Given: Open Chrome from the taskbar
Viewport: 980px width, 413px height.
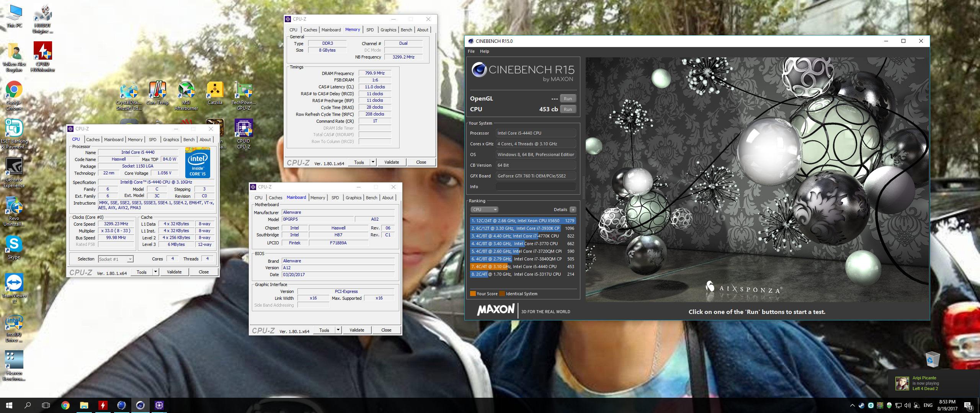Looking at the screenshot, I should (x=65, y=405).
